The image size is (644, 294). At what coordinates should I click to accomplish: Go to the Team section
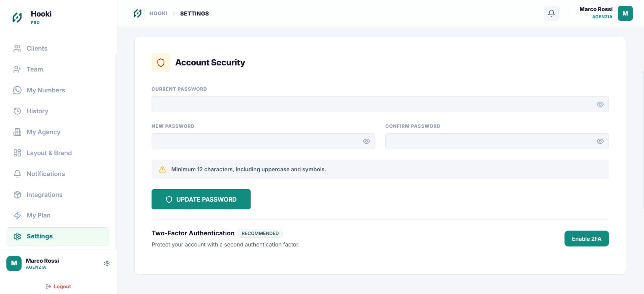coord(57,69)
